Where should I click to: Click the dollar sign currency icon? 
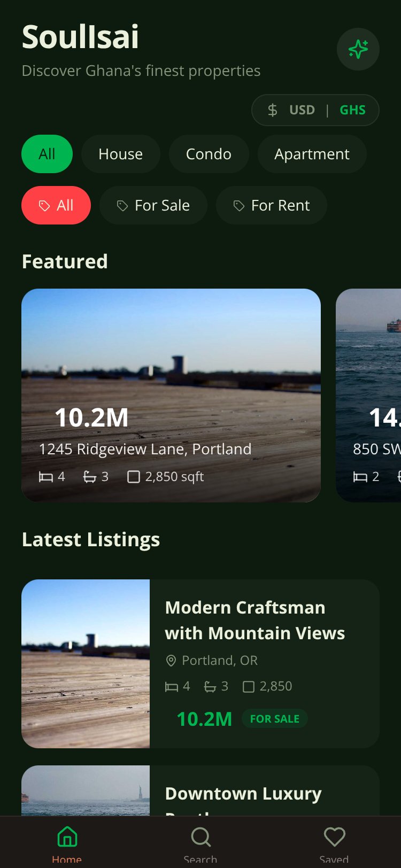[273, 110]
